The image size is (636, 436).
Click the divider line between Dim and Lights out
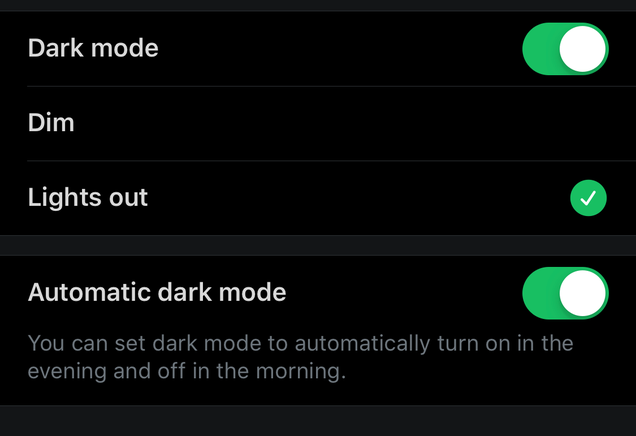331,161
